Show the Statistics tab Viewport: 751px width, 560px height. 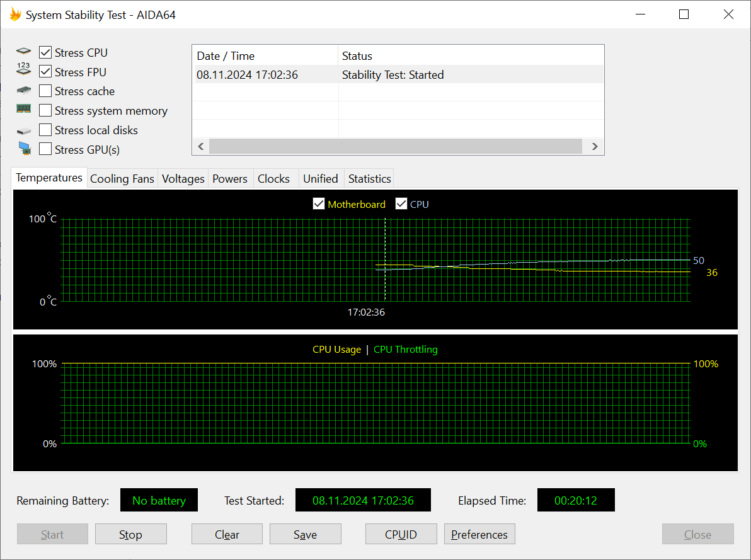click(369, 179)
